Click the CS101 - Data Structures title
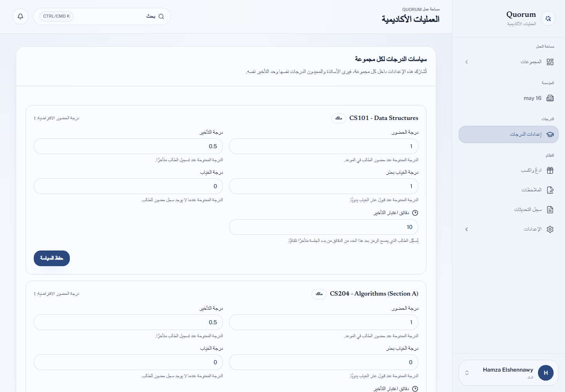The image size is (565, 392). coord(384,118)
